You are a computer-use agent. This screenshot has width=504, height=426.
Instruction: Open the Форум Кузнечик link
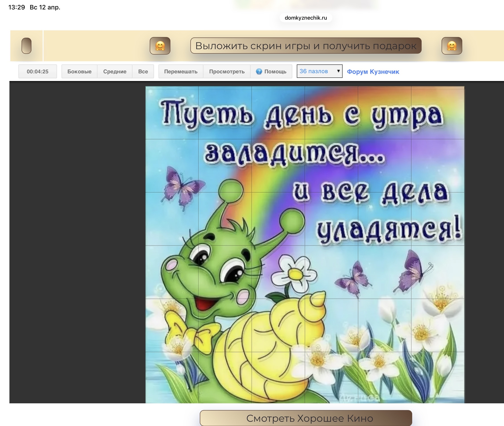pos(373,72)
